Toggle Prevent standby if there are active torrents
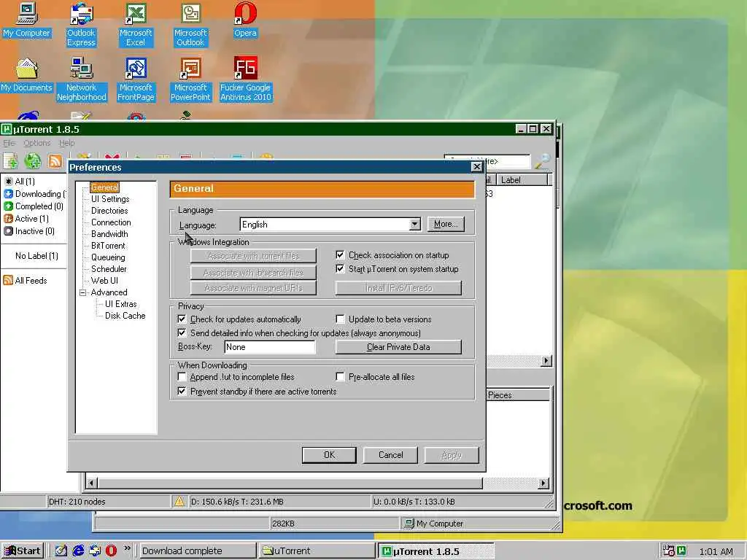This screenshot has width=747, height=560. pos(182,391)
